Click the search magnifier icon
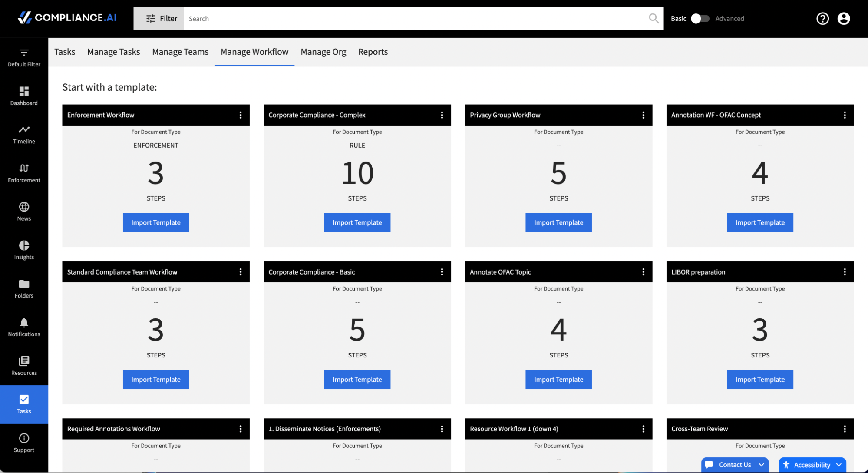This screenshot has height=473, width=868. (x=653, y=18)
